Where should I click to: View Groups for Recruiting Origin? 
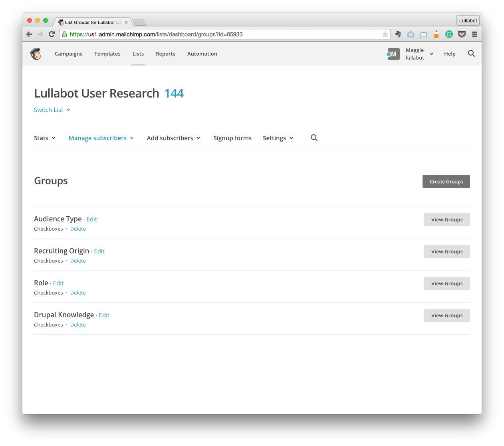click(x=447, y=251)
